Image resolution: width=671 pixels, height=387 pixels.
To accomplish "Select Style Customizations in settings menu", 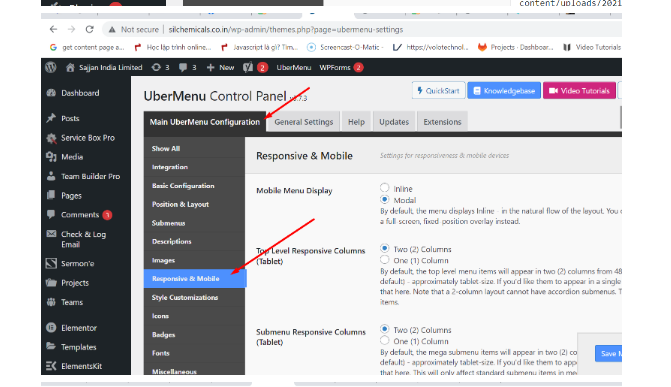I will click(x=194, y=298).
